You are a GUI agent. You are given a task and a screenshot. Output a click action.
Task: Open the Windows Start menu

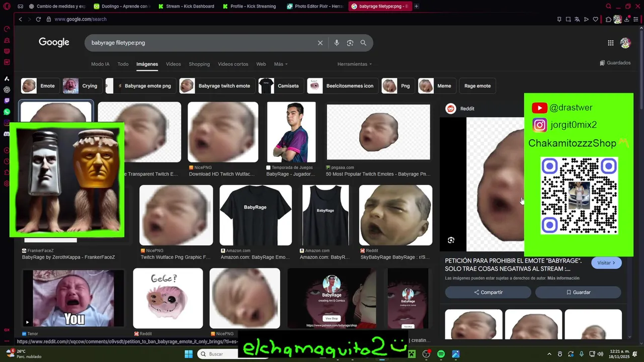[x=188, y=354]
